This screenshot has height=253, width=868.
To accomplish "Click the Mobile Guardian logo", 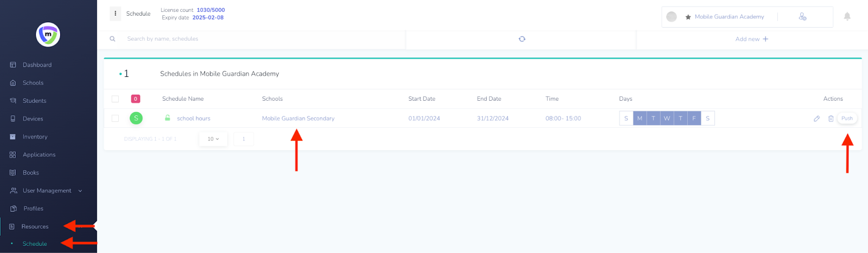I will (48, 35).
